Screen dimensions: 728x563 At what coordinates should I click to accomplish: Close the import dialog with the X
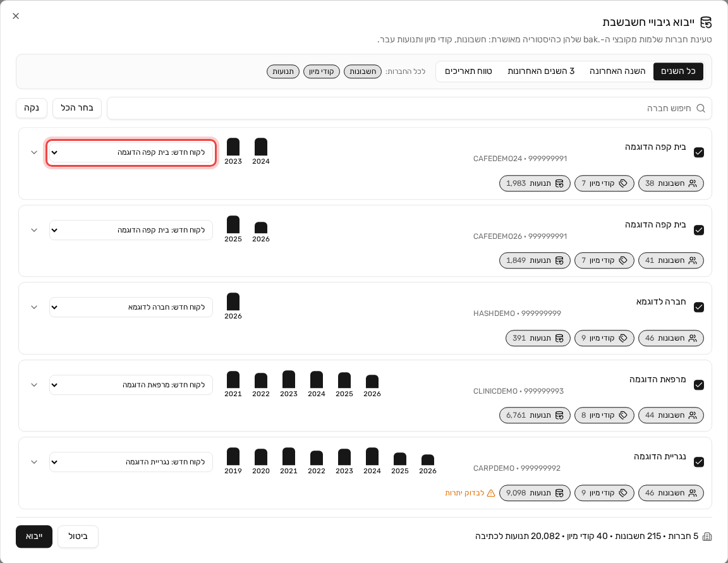[16, 16]
